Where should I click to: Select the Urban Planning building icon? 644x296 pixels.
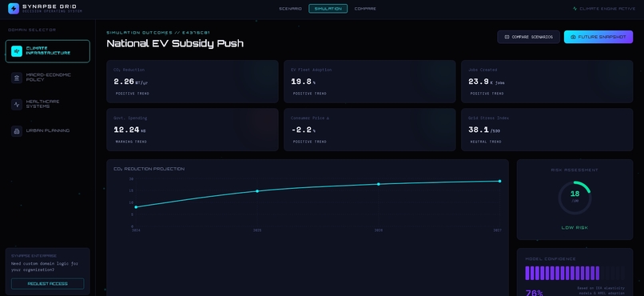17,131
